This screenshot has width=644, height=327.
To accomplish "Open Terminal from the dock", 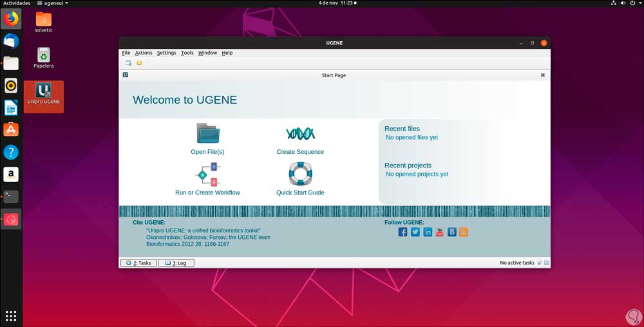I will [x=11, y=196].
